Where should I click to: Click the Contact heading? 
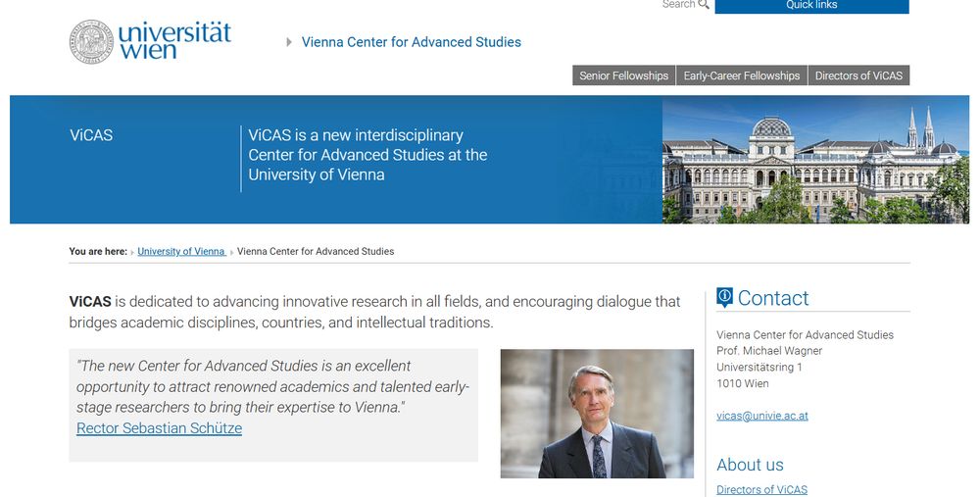click(773, 298)
